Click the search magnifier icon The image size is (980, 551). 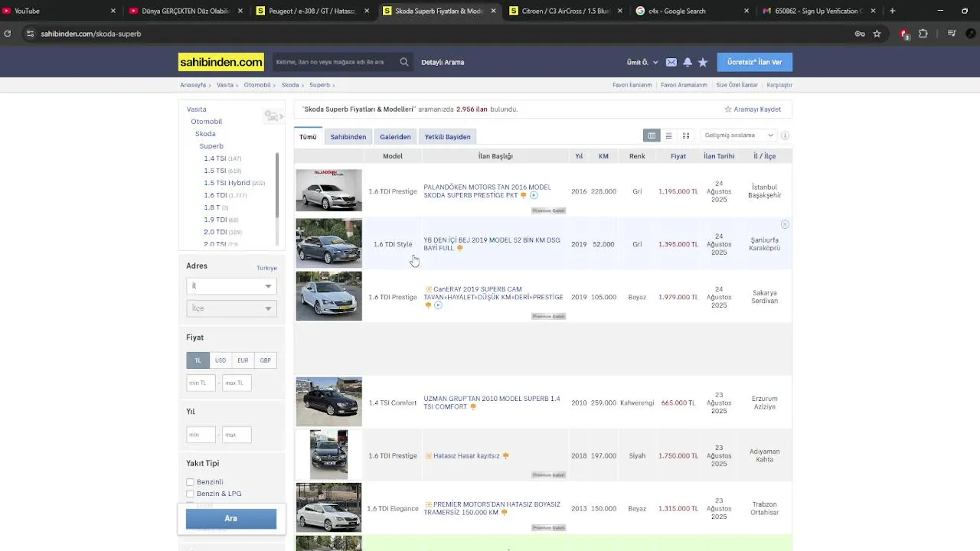point(403,62)
